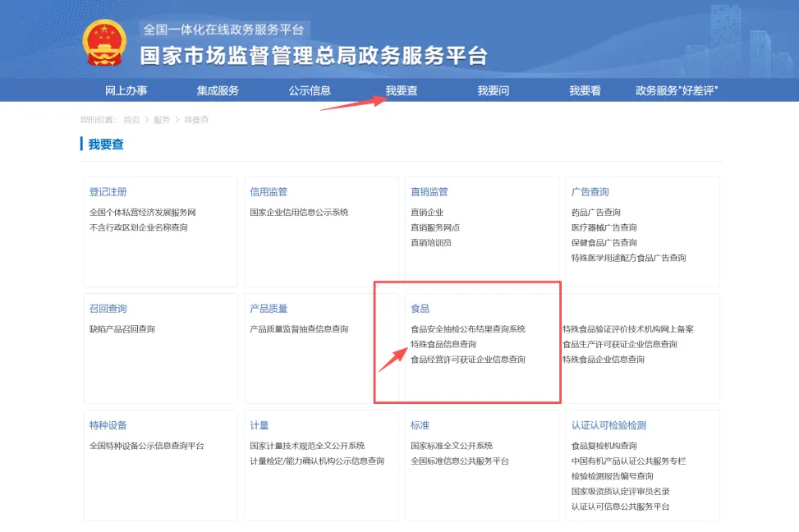The height and width of the screenshot is (532, 799).
Task: Open 食品安全抽检公布结果查询系统
Action: coord(468,327)
